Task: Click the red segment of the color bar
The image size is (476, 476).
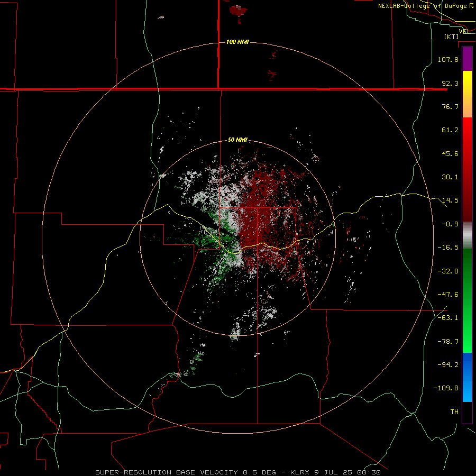Action: tap(467, 169)
